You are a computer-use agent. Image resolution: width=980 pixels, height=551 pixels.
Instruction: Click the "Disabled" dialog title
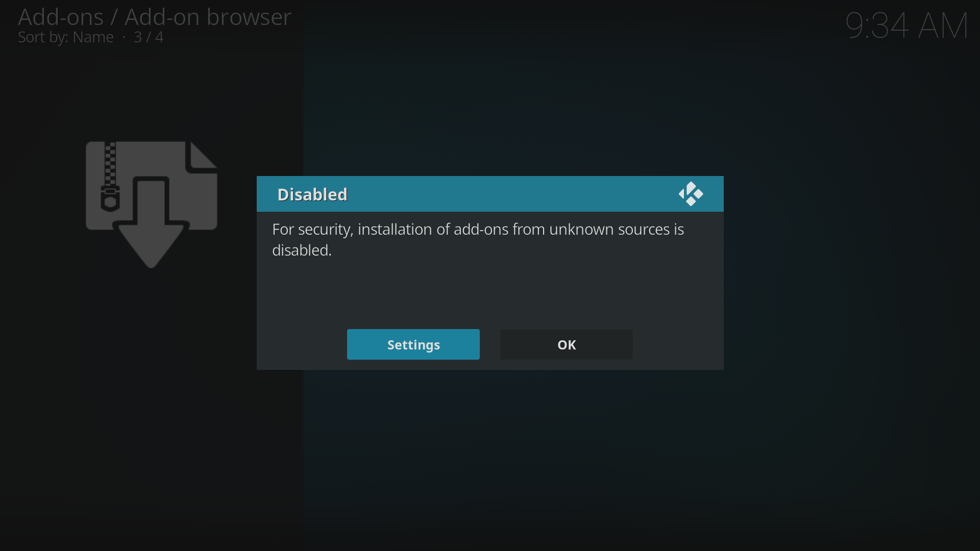pos(312,194)
